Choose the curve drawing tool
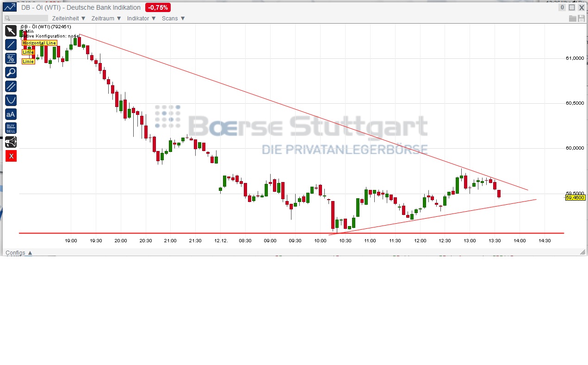 tap(10, 100)
